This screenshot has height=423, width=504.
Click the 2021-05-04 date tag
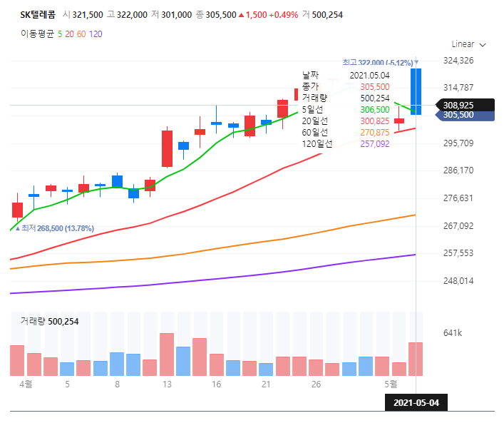tap(416, 403)
